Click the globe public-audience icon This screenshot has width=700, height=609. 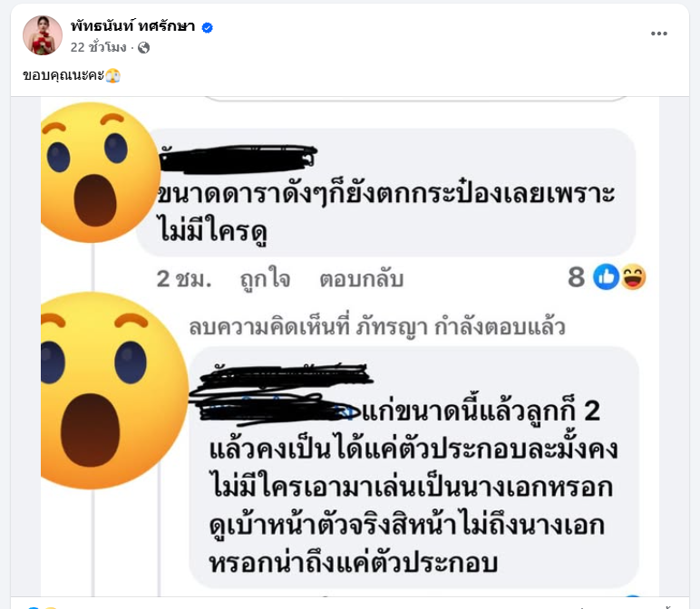[x=144, y=47]
